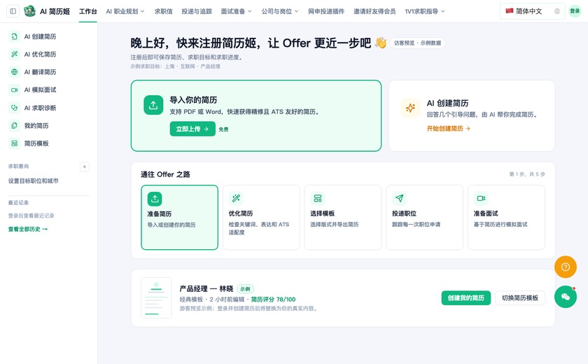The height and width of the screenshot is (364, 588).
Task: Open 邀请好友得会员 menu item
Action: pos(374,11)
